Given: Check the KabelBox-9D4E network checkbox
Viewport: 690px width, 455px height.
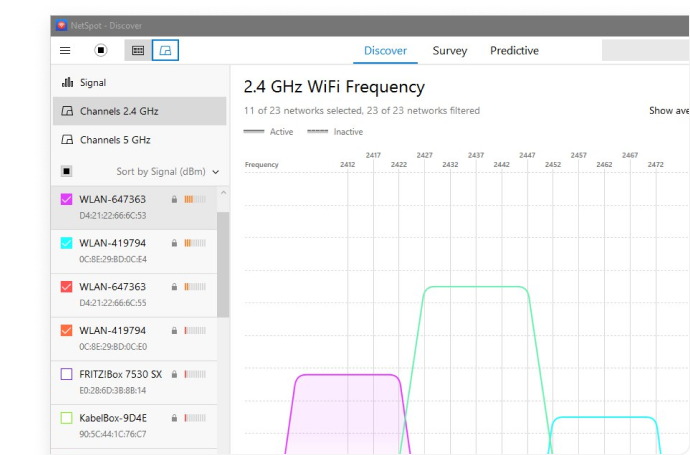Looking at the screenshot, I should (x=67, y=418).
